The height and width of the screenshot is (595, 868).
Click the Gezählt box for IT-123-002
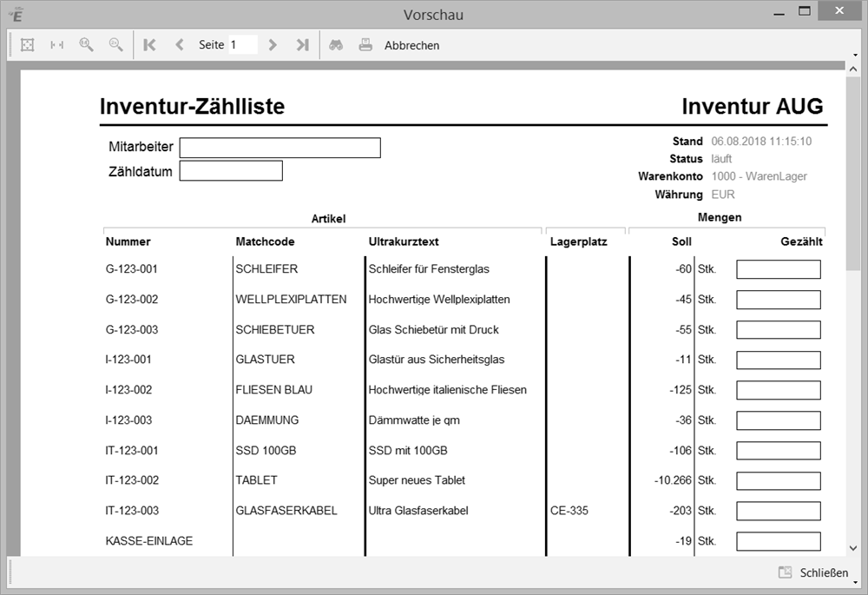point(779,481)
